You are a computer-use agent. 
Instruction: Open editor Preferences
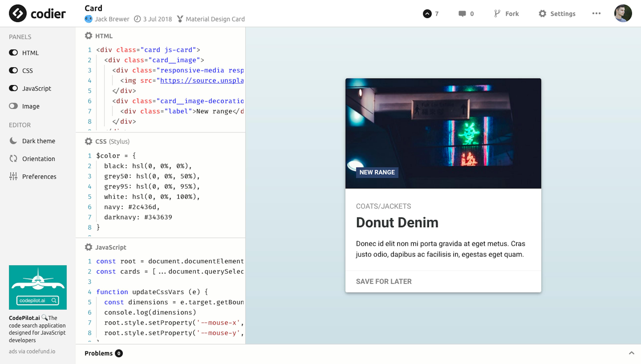39,176
